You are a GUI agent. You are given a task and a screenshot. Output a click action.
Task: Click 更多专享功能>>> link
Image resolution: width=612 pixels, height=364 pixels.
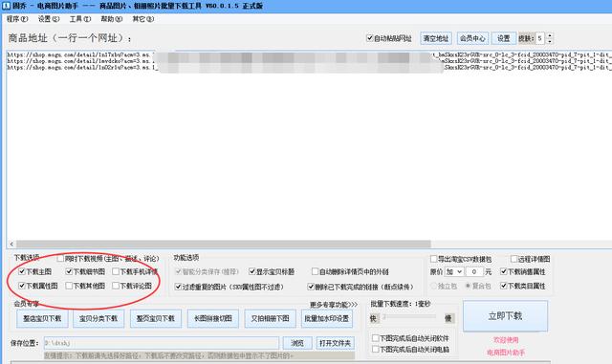(334, 305)
